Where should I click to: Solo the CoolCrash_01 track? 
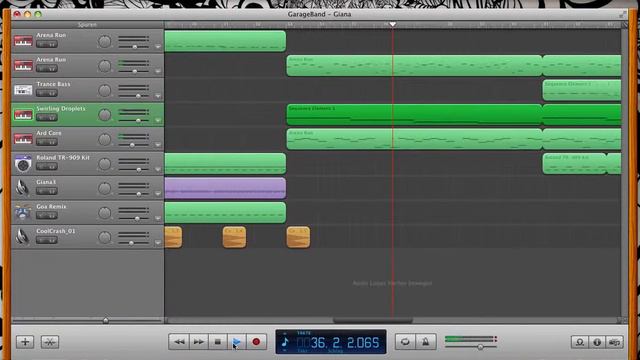click(52, 240)
